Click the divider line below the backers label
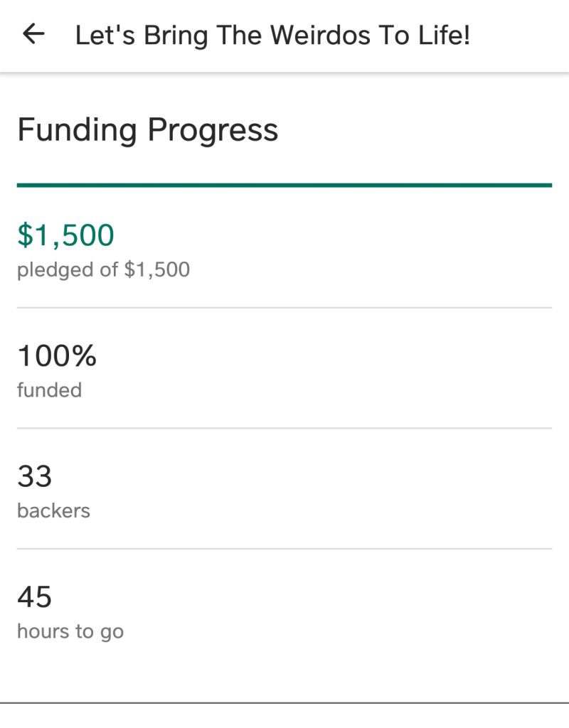 tap(284, 548)
